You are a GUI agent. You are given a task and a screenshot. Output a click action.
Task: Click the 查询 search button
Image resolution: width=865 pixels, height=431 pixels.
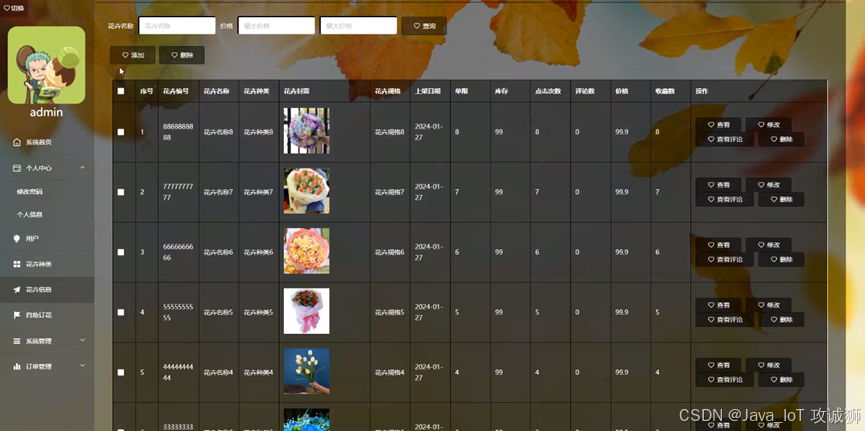click(x=424, y=26)
